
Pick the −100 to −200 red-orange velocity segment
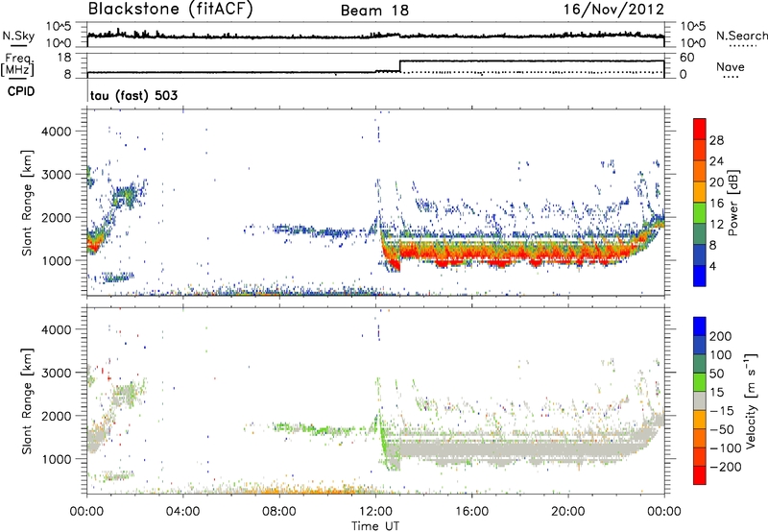(700, 456)
